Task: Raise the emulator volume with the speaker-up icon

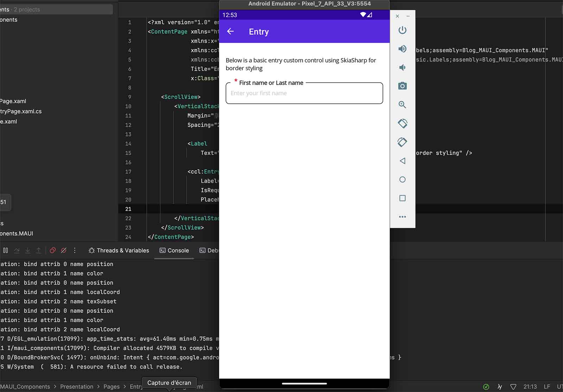Action: click(x=402, y=49)
